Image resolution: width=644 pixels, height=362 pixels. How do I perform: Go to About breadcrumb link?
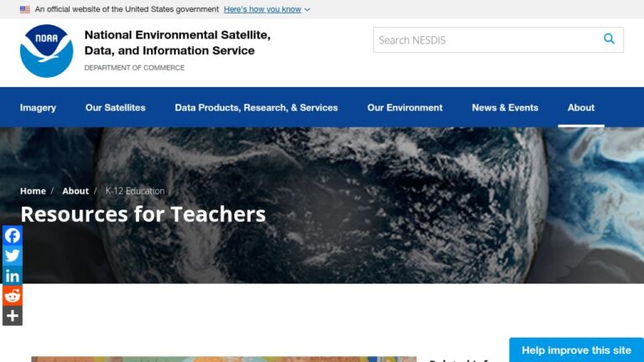(75, 191)
